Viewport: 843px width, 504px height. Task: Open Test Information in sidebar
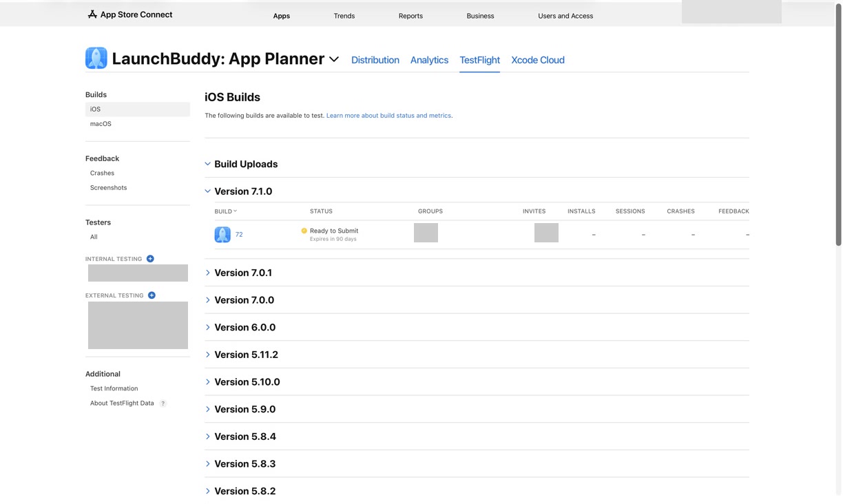[x=114, y=388]
